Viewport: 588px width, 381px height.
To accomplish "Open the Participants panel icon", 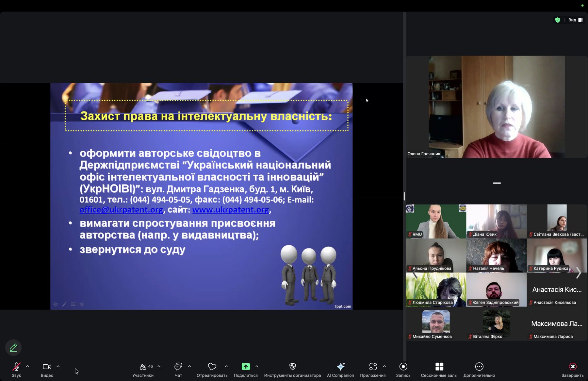I will click(x=143, y=367).
